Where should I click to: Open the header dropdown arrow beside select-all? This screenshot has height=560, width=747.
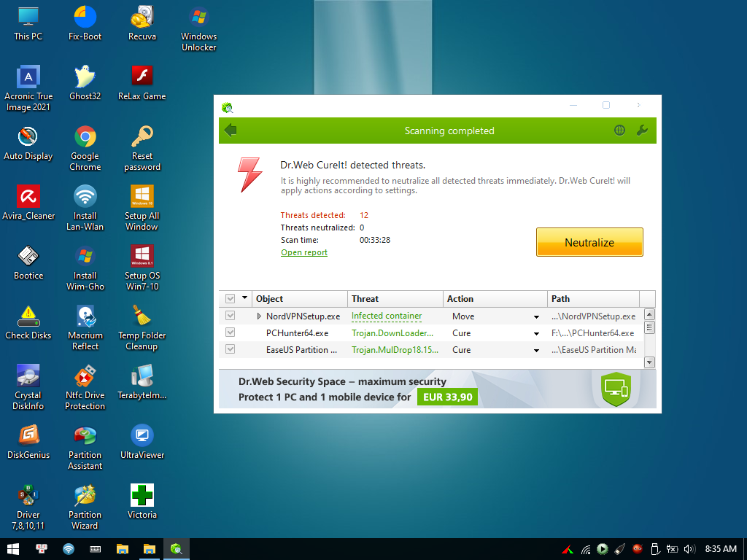[x=245, y=297]
